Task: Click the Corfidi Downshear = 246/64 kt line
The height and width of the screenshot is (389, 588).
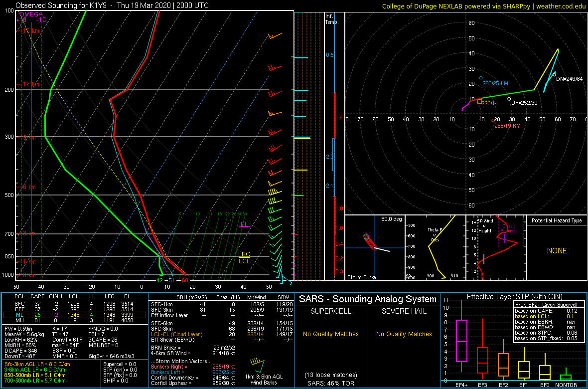Action: tap(193, 378)
